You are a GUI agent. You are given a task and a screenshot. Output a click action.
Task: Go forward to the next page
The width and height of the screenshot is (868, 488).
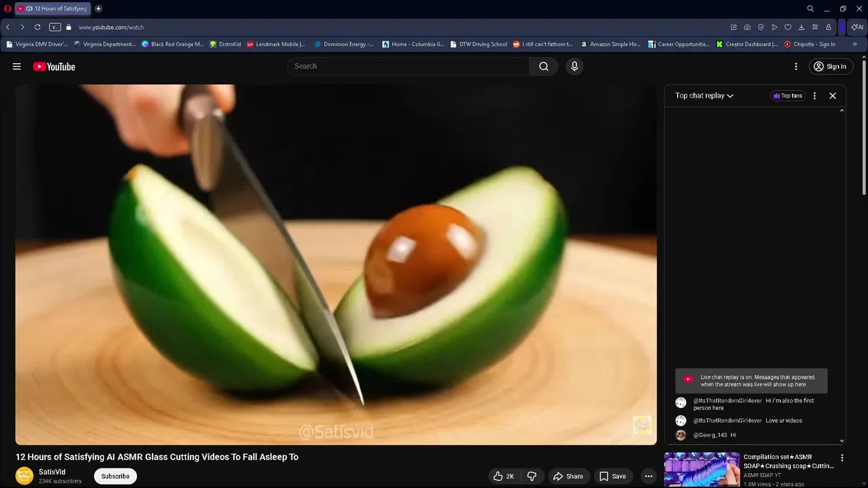click(22, 27)
